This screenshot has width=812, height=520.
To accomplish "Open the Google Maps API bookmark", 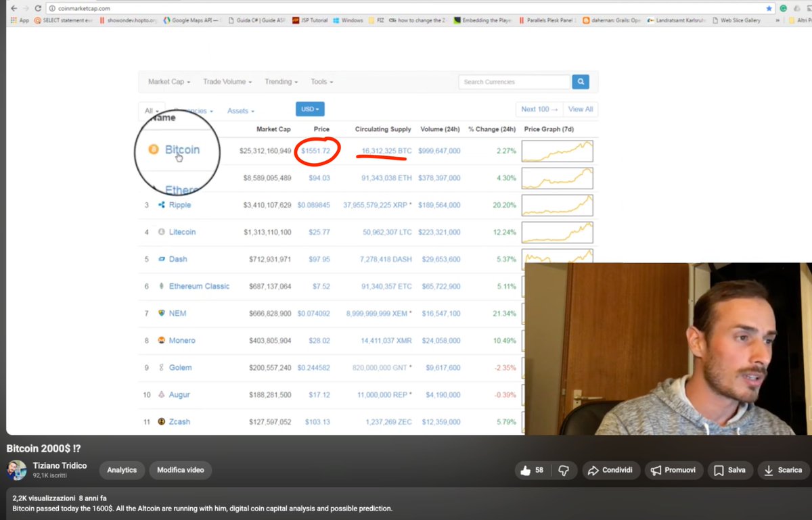I will (194, 20).
